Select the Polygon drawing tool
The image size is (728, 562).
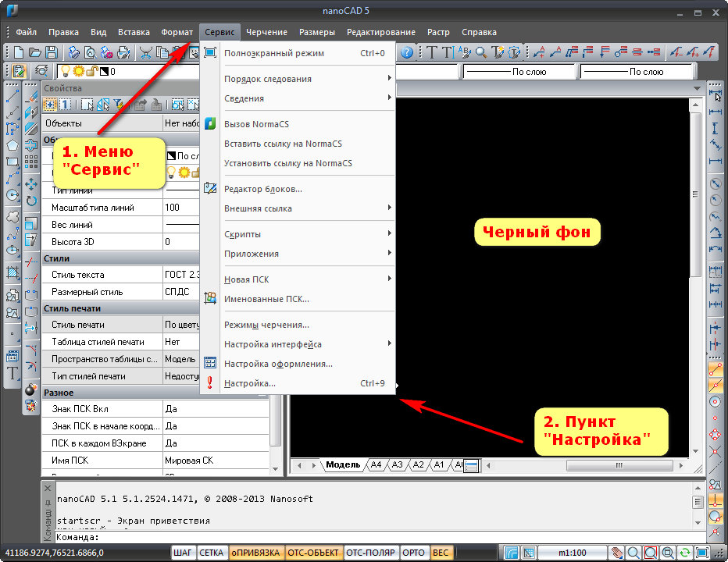coord(12,145)
